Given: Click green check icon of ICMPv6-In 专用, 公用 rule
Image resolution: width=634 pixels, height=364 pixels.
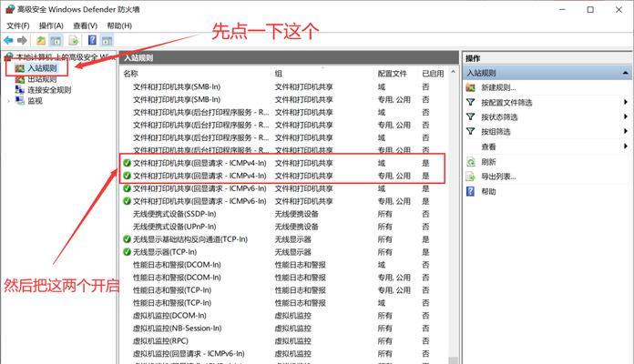Looking at the screenshot, I should 127,201.
